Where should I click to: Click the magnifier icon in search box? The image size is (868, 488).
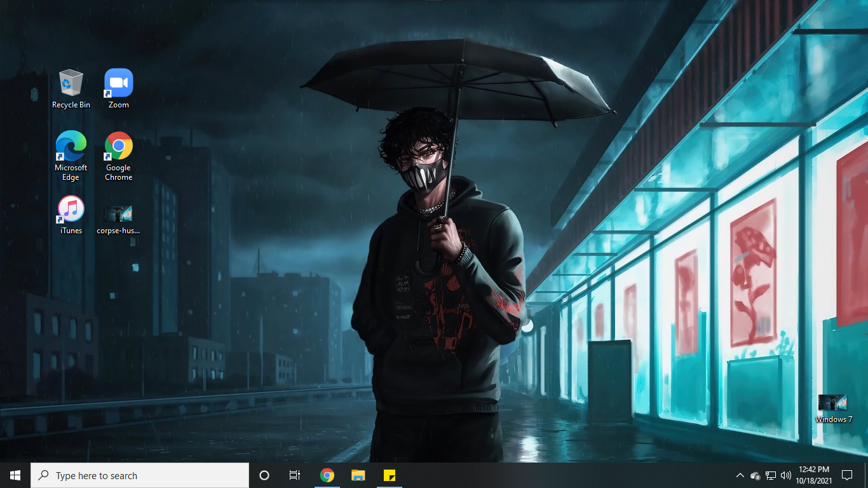[x=43, y=475]
